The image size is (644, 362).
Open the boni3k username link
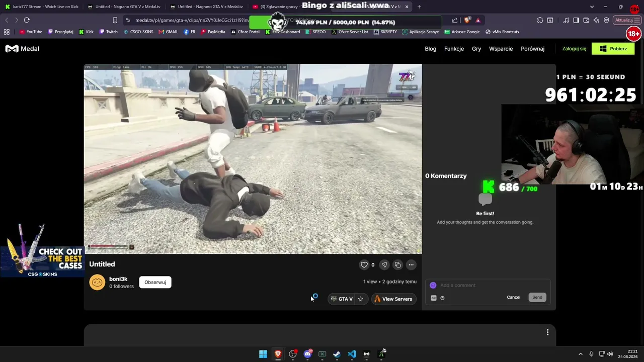point(118,279)
